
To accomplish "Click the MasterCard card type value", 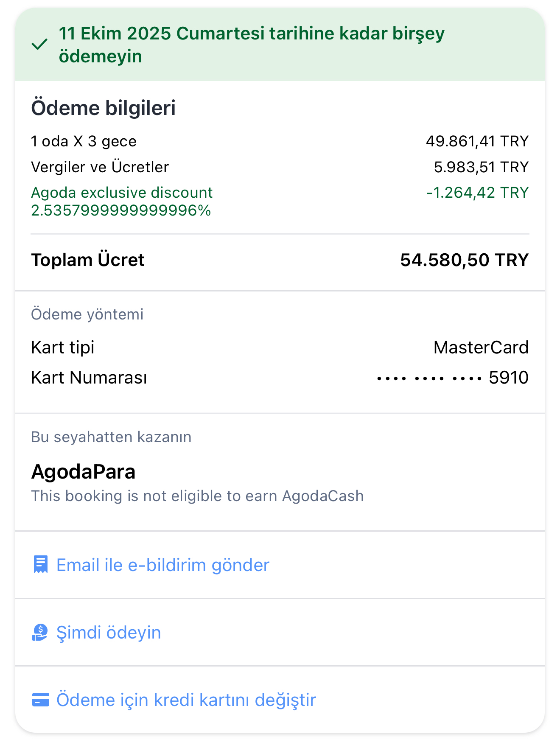I will 481,347.
